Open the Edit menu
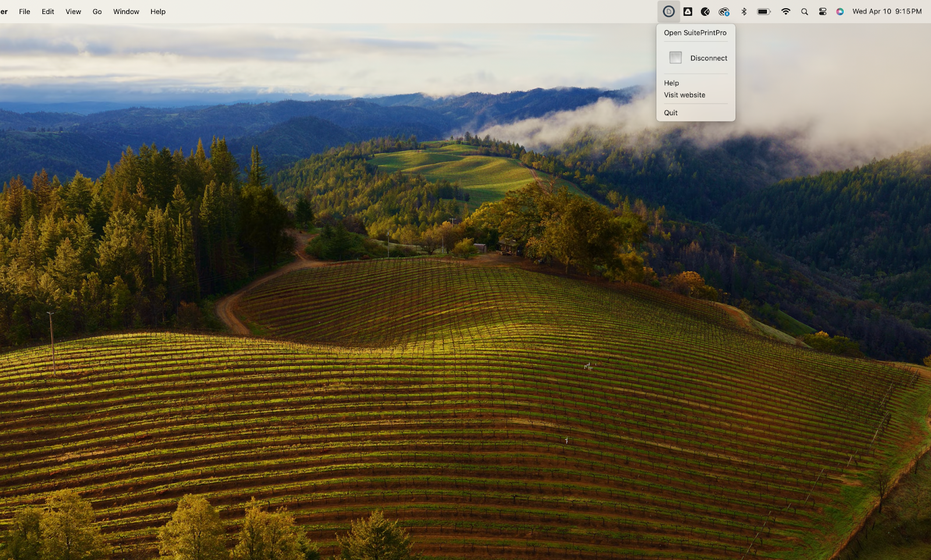 [x=48, y=12]
